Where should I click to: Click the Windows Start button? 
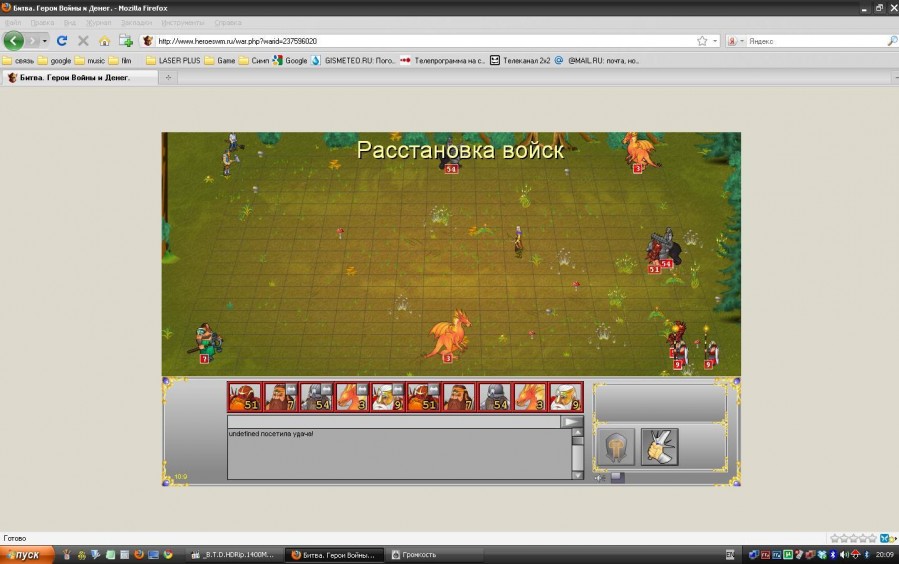coord(22,554)
